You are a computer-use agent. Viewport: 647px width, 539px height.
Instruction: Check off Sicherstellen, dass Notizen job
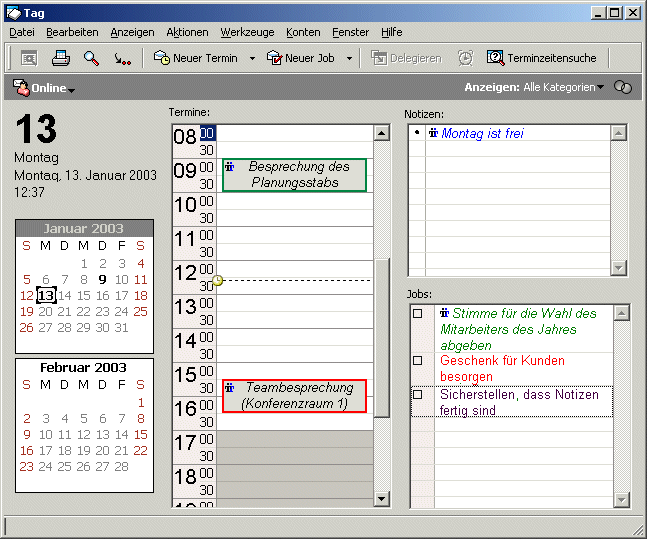418,395
